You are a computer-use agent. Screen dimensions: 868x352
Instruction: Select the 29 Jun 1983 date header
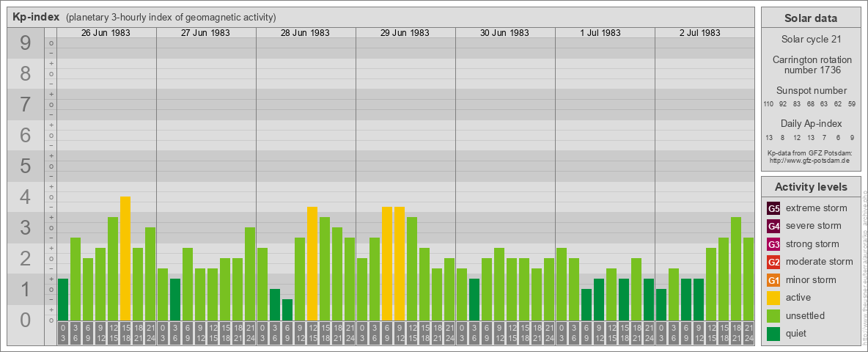(405, 33)
